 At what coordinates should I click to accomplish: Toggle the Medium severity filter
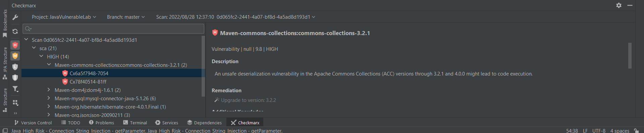tap(15, 56)
